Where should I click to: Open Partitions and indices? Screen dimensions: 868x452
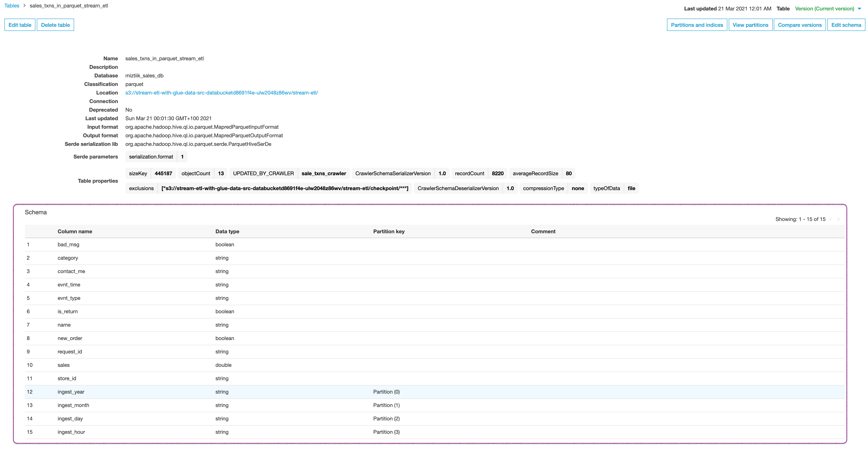(x=697, y=25)
